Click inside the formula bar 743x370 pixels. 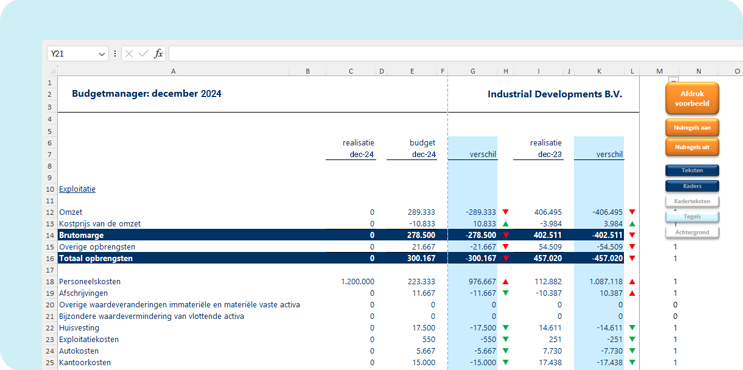pos(455,54)
